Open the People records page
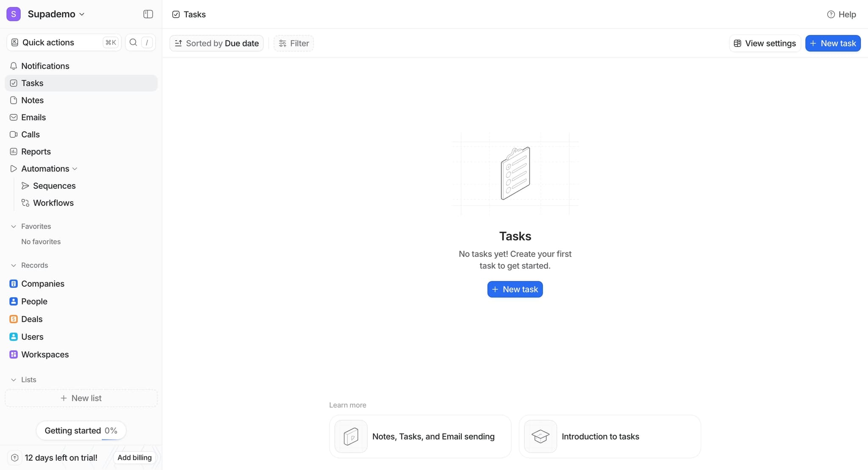The height and width of the screenshot is (470, 868). pos(34,301)
